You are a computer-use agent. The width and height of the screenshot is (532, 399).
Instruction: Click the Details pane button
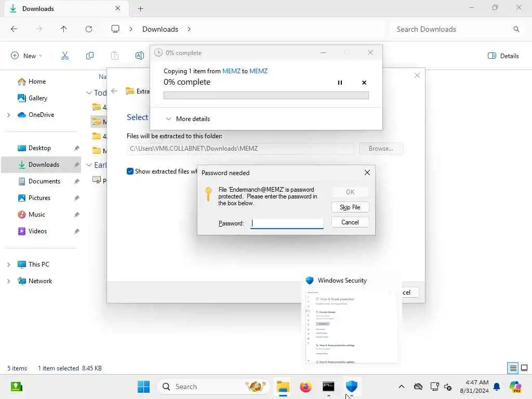(x=503, y=56)
